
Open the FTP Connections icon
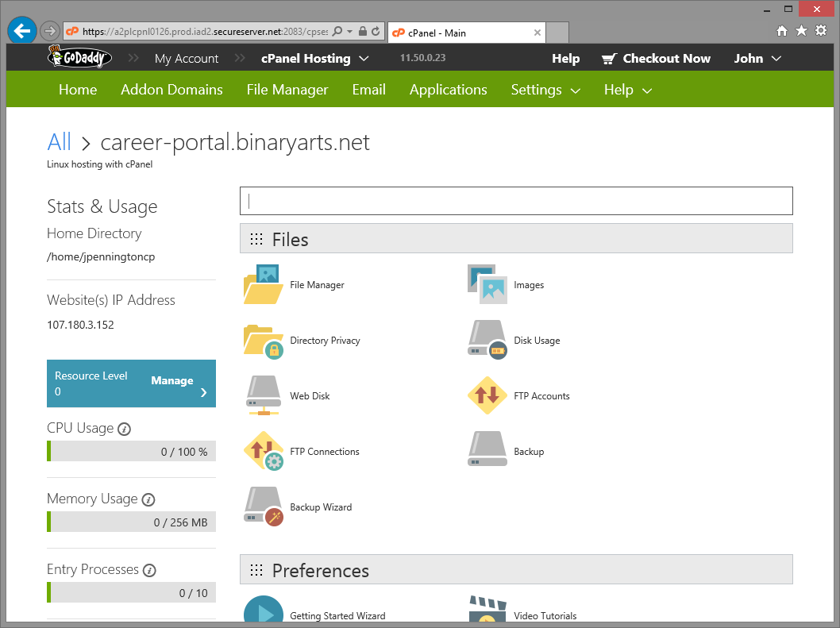(x=263, y=451)
